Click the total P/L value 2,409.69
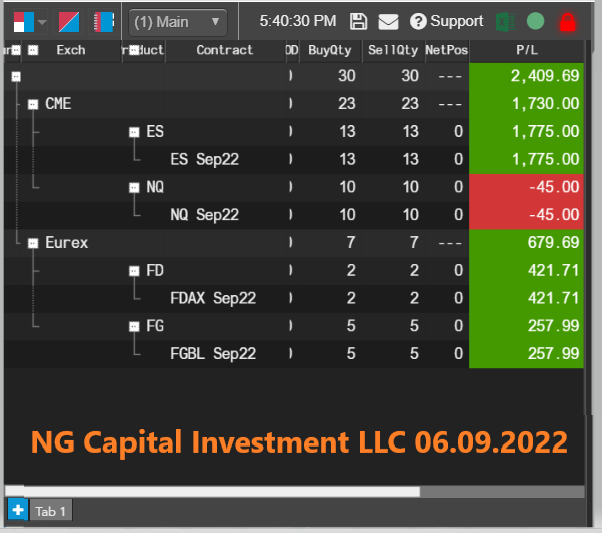 pos(544,76)
